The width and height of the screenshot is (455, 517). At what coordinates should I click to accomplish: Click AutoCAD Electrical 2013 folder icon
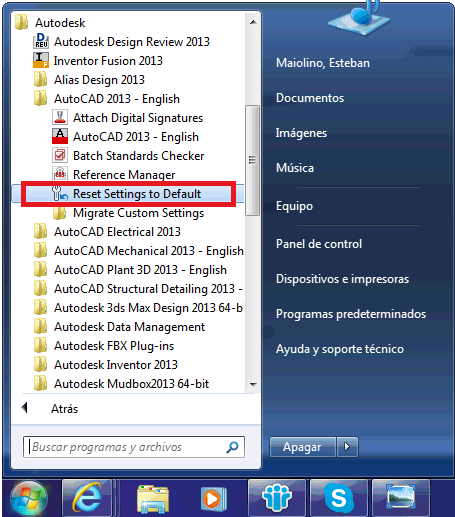pos(40,232)
